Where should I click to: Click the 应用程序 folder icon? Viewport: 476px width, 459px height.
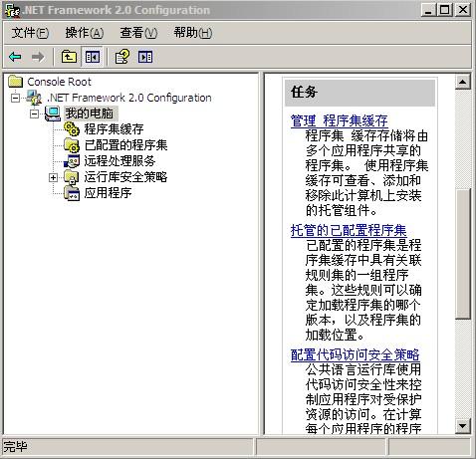point(72,193)
